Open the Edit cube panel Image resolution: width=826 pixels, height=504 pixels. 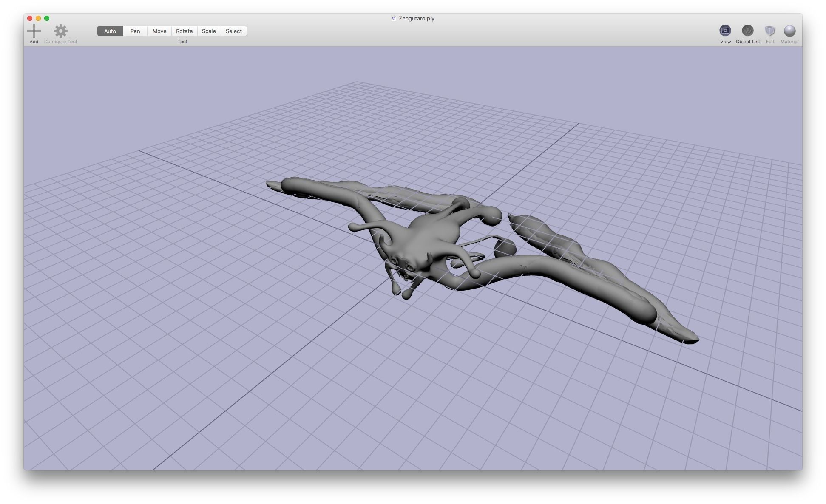770,31
